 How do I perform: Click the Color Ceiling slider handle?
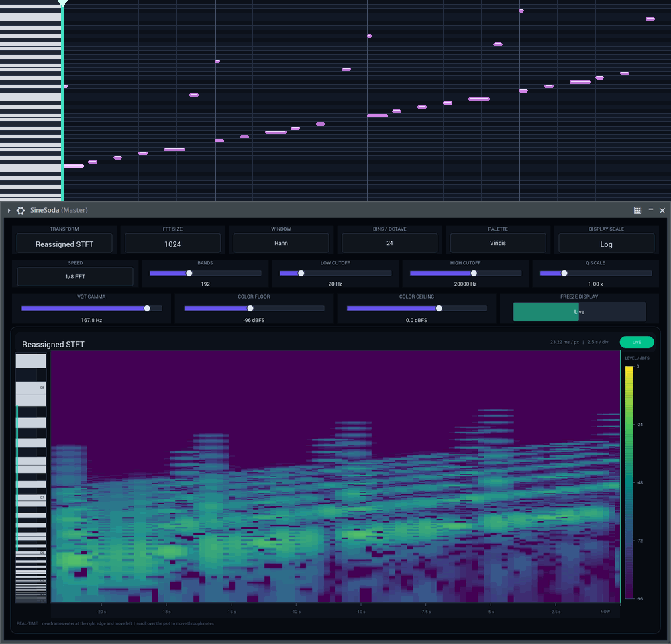pos(439,308)
